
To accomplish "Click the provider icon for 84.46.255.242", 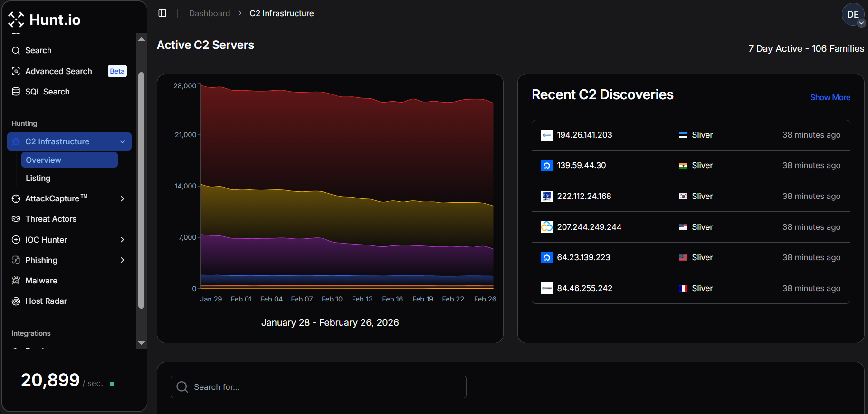I will click(547, 288).
